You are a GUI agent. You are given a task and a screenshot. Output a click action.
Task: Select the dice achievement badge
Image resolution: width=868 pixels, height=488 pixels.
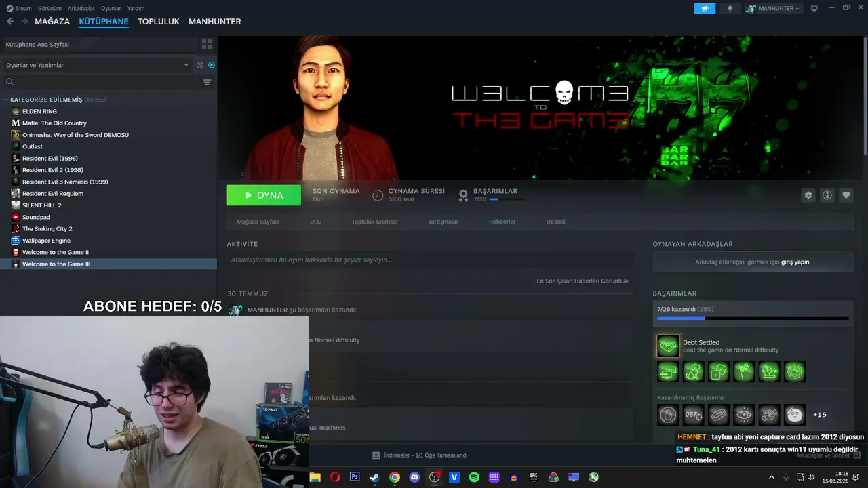point(719,371)
